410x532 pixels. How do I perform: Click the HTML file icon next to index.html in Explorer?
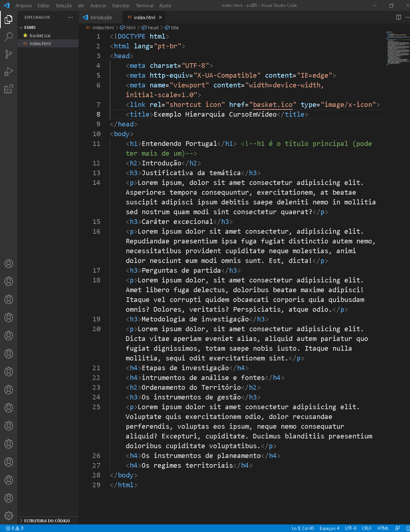(x=25, y=43)
